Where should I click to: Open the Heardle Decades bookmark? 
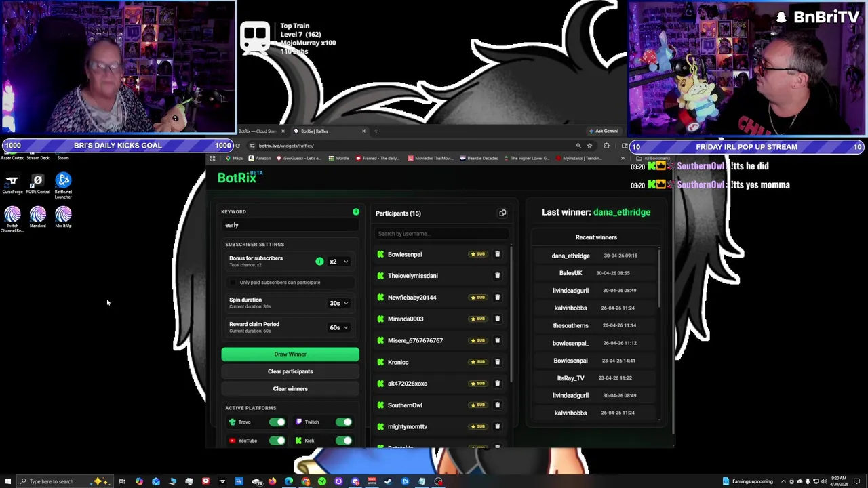[x=479, y=159]
